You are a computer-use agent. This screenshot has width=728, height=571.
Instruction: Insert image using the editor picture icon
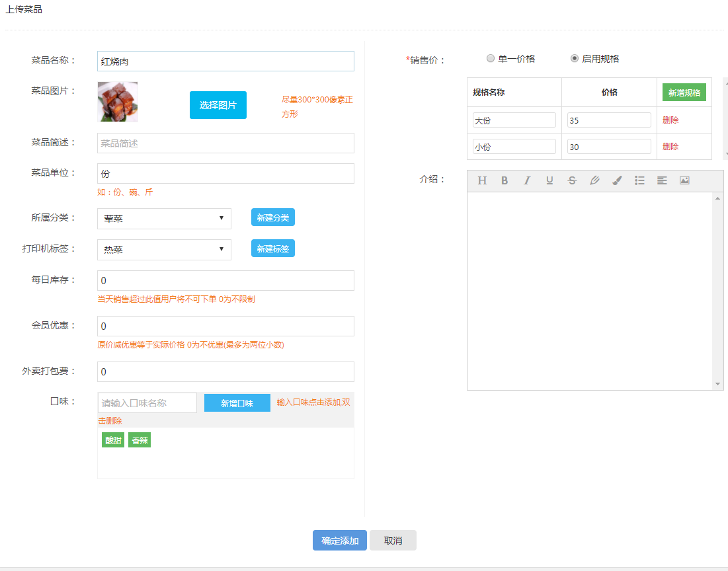(684, 180)
